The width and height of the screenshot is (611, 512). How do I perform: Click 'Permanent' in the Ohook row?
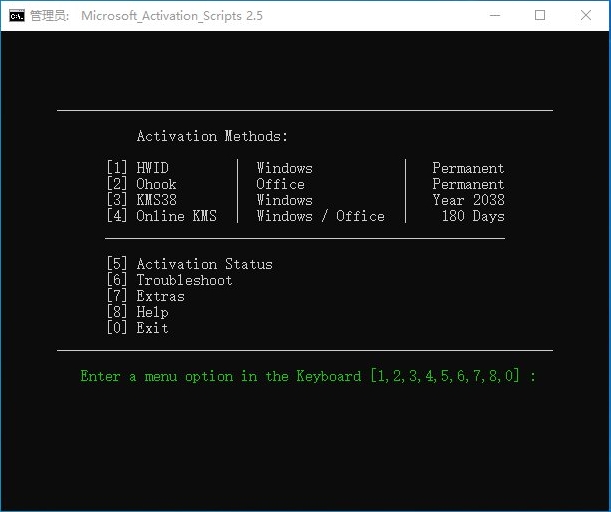click(468, 184)
